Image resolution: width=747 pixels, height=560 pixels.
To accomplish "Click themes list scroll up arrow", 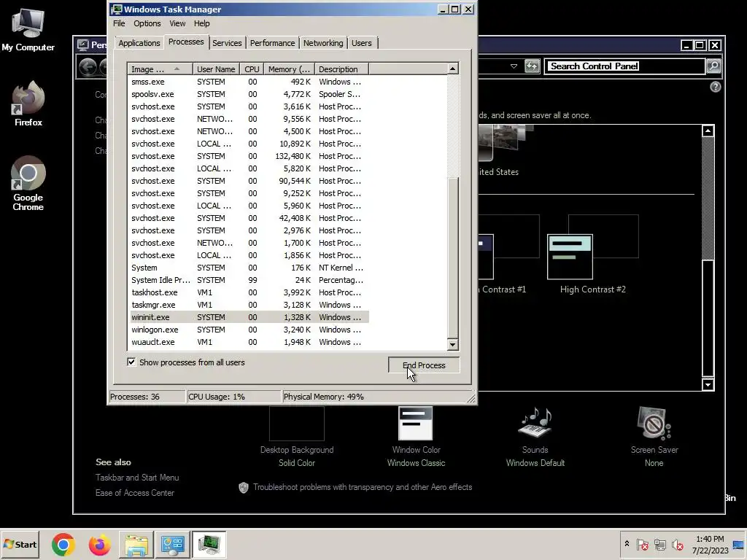I will click(708, 131).
